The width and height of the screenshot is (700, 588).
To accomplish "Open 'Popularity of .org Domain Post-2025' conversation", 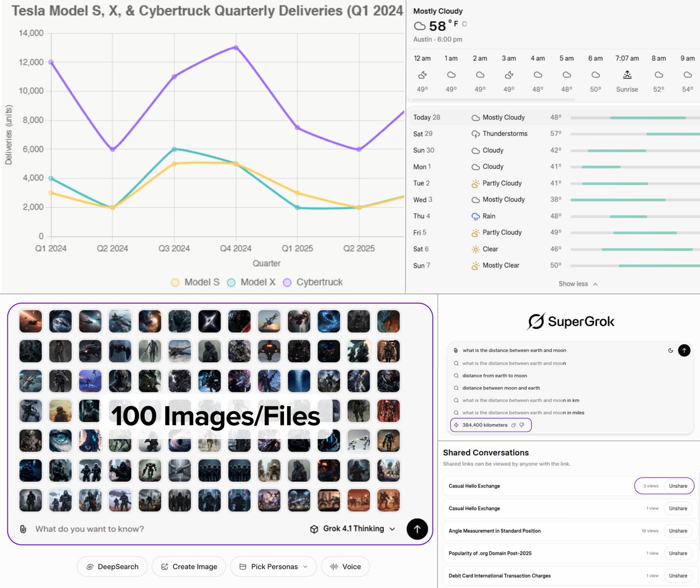I will pyautogui.click(x=490, y=553).
